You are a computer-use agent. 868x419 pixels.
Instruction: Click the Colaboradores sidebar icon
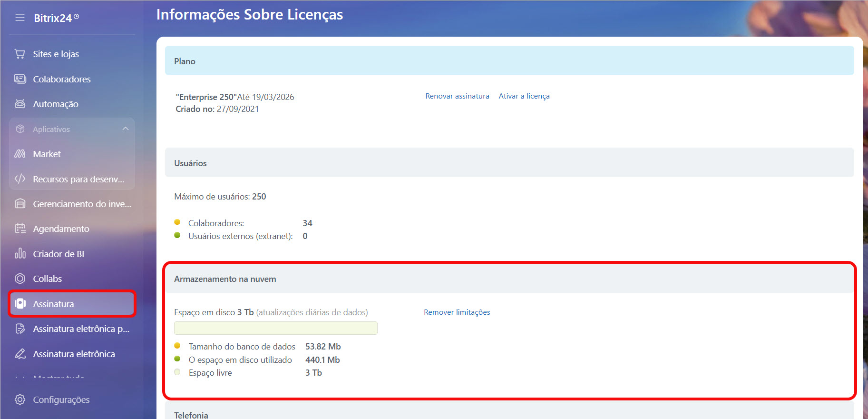click(20, 79)
